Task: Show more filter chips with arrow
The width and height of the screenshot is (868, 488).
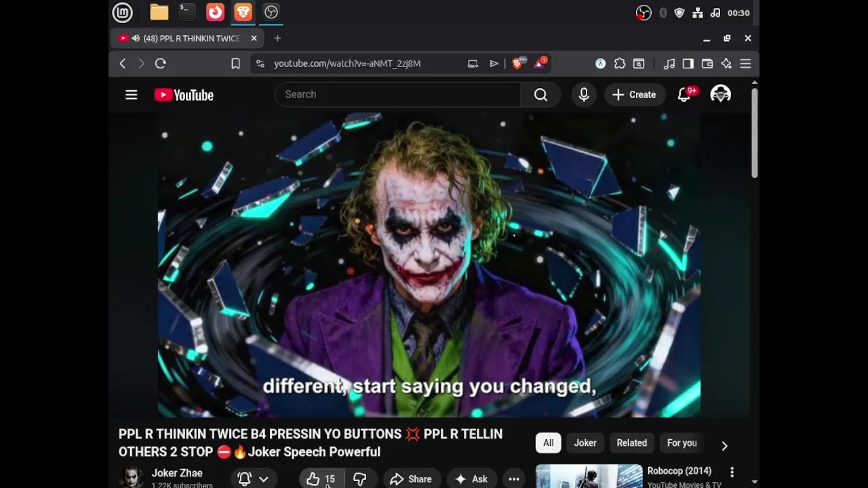Action: [724, 445]
